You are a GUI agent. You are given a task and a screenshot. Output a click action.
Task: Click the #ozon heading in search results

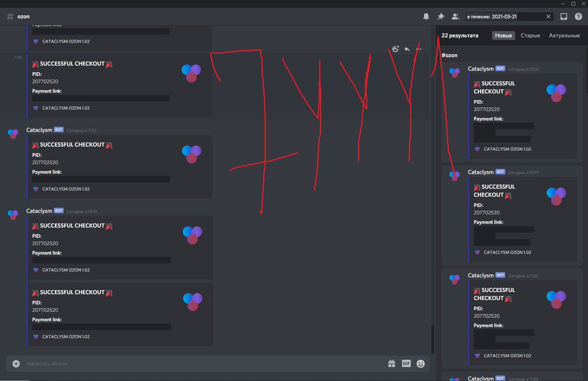click(449, 55)
